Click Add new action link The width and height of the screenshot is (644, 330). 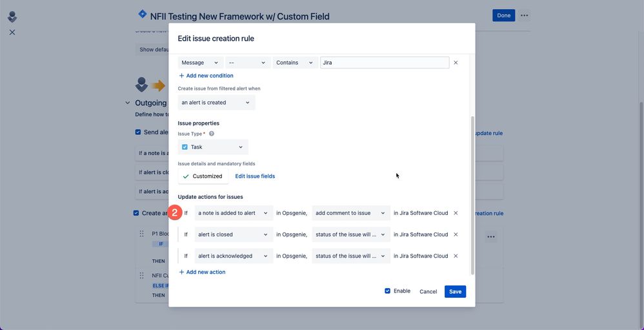click(202, 272)
